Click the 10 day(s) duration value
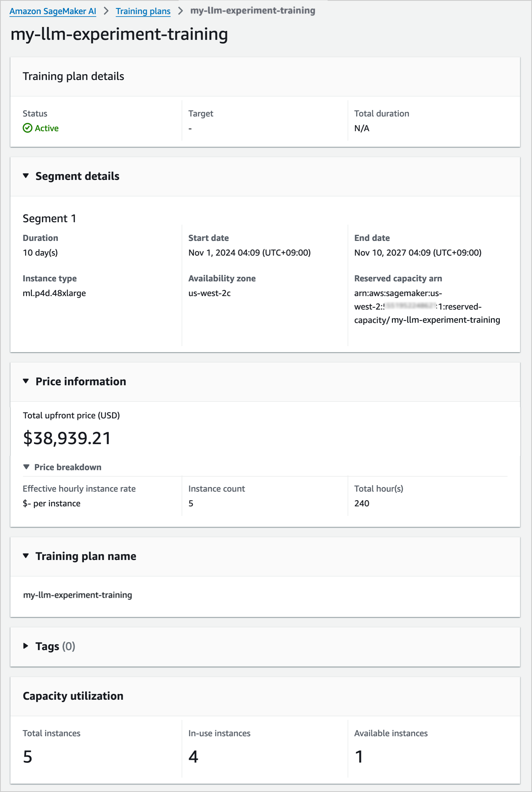Image resolution: width=532 pixels, height=792 pixels. (40, 253)
